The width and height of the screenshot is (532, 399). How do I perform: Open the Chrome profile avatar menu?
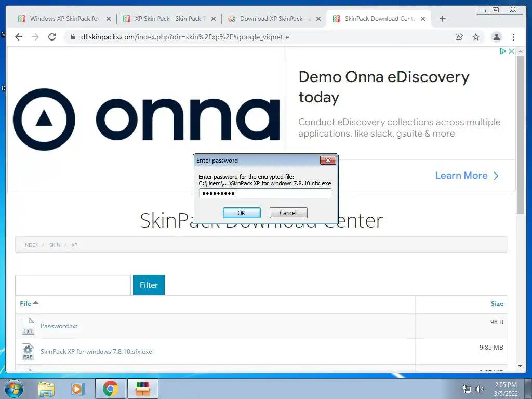[x=496, y=37]
